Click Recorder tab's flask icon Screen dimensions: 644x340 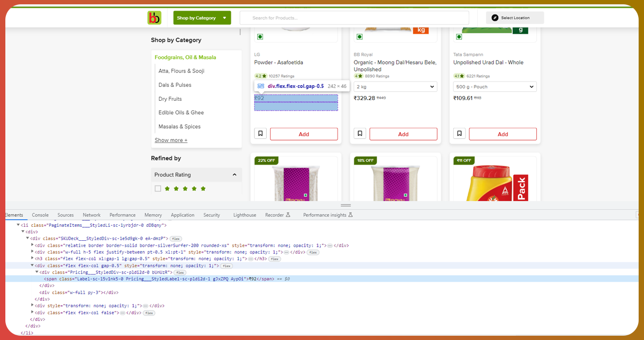(288, 215)
